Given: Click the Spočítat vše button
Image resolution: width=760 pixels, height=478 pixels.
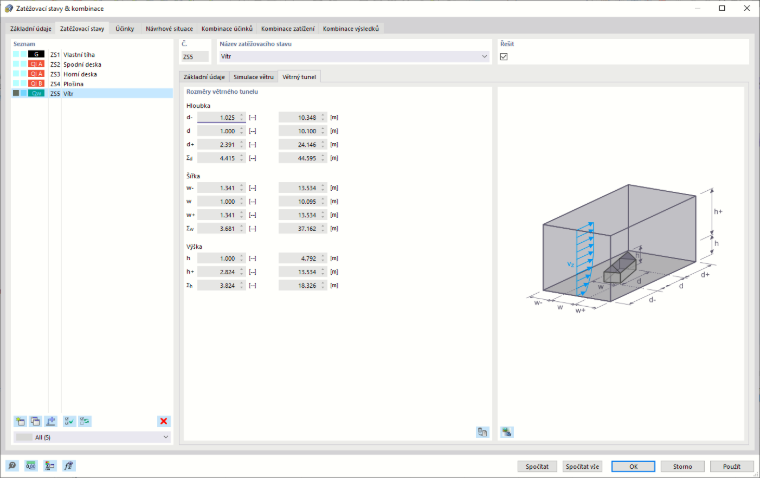Looking at the screenshot, I should [582, 466].
